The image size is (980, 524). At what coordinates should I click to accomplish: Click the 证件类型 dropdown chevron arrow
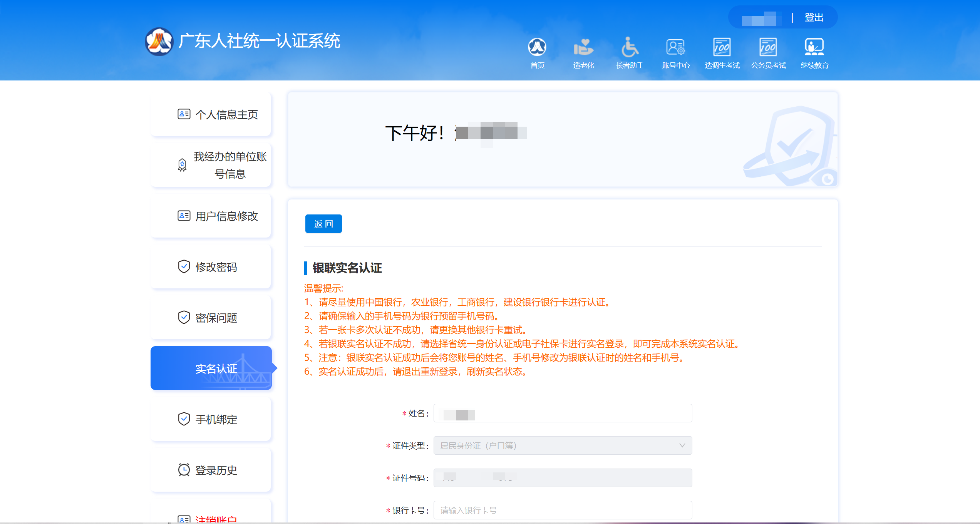click(682, 445)
